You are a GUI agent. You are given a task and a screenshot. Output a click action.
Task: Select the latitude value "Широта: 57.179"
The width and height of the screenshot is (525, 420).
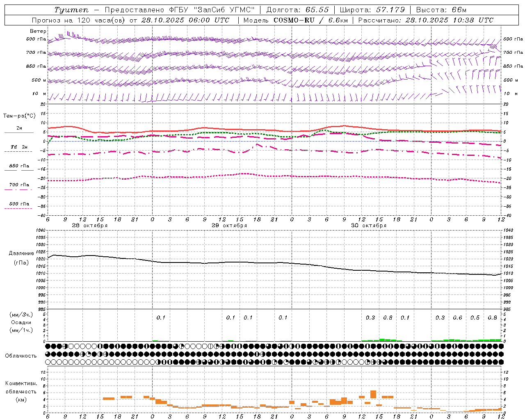pos(372,10)
